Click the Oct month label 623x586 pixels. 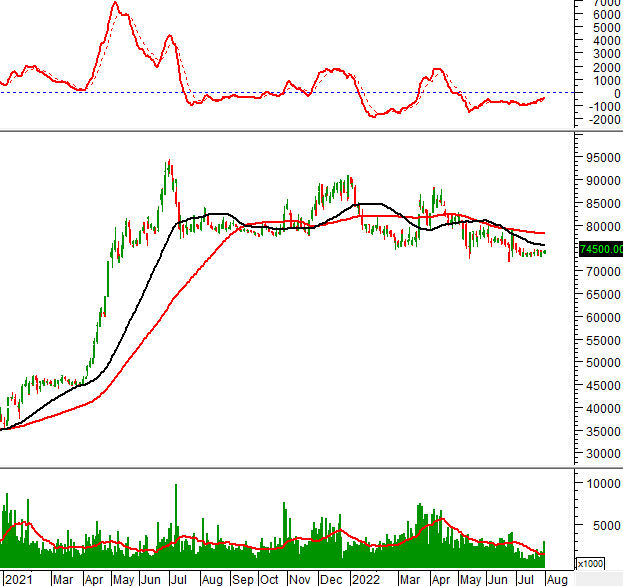pyautogui.click(x=270, y=579)
